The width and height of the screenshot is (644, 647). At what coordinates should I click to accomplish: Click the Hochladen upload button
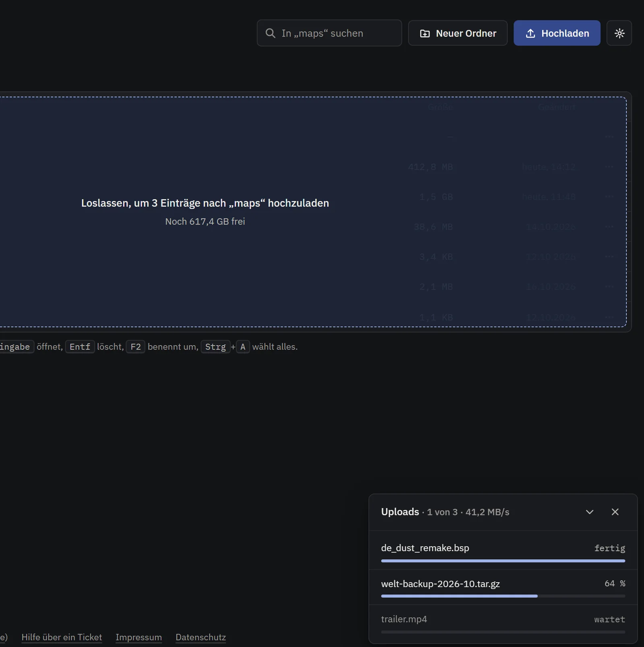[x=557, y=33]
